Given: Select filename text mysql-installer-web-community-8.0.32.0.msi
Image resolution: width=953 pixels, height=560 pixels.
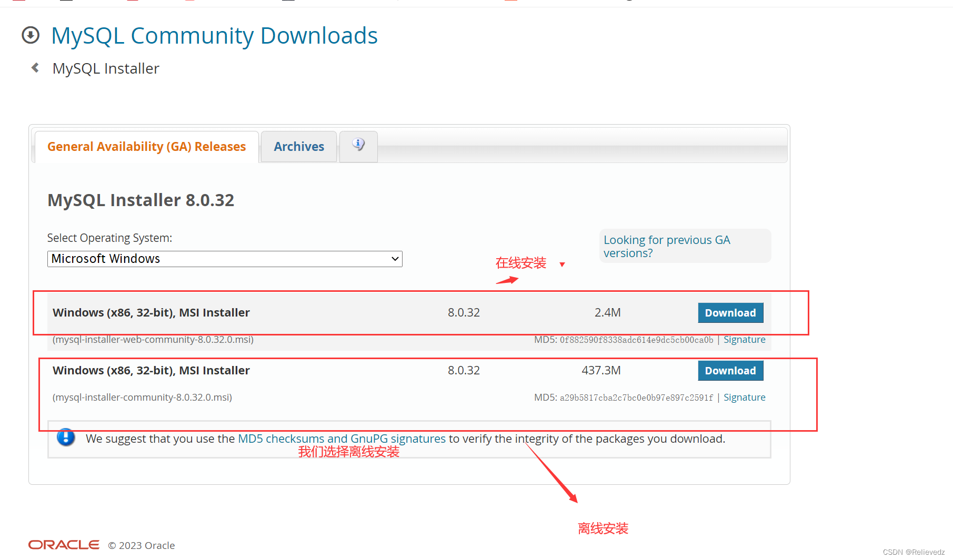Looking at the screenshot, I should pos(153,340).
